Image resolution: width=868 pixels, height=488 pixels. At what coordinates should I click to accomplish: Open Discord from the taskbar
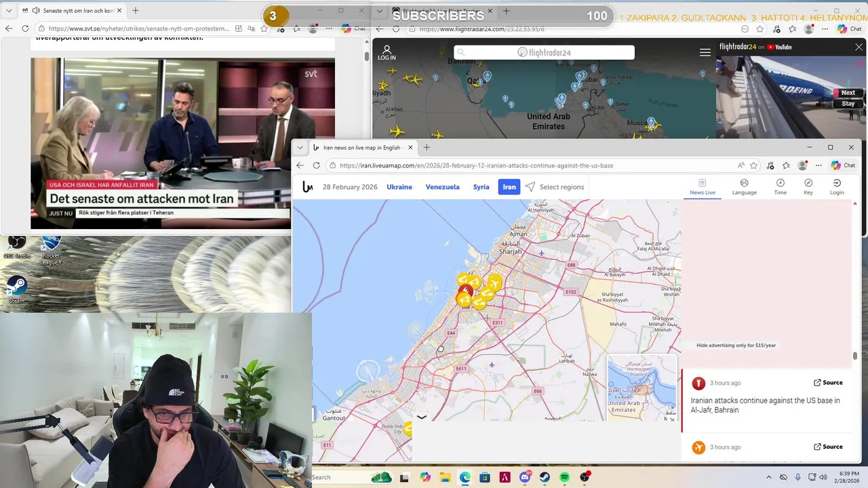[525, 478]
